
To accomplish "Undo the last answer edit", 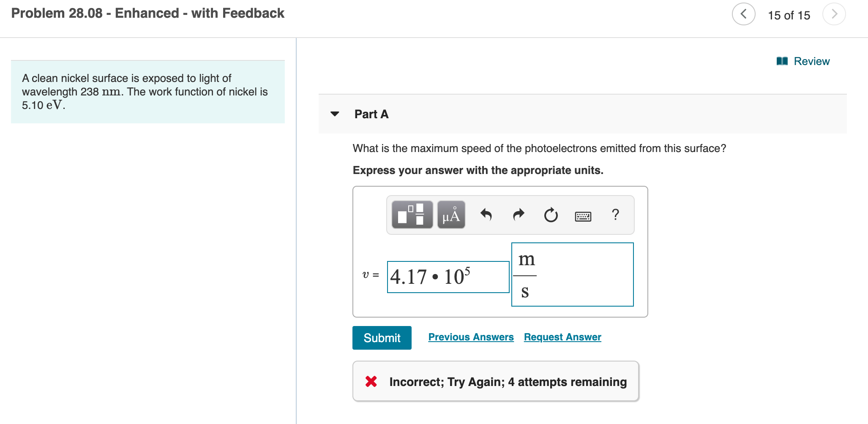I will click(486, 215).
